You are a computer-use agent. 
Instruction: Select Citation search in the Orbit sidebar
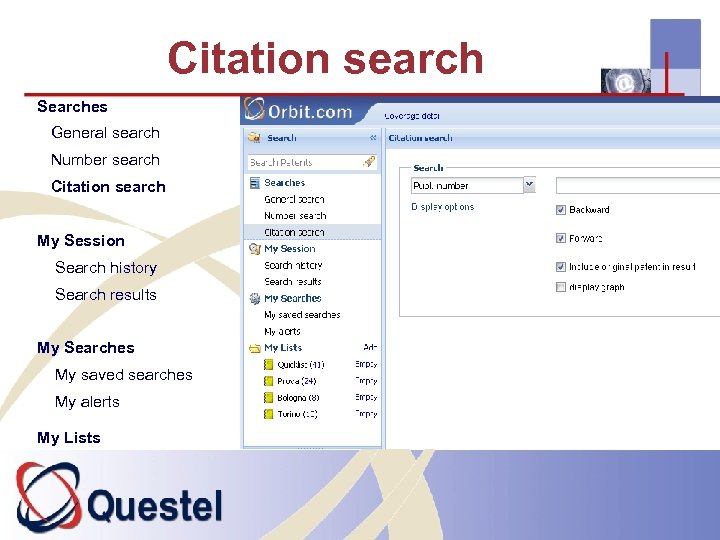coord(294,232)
